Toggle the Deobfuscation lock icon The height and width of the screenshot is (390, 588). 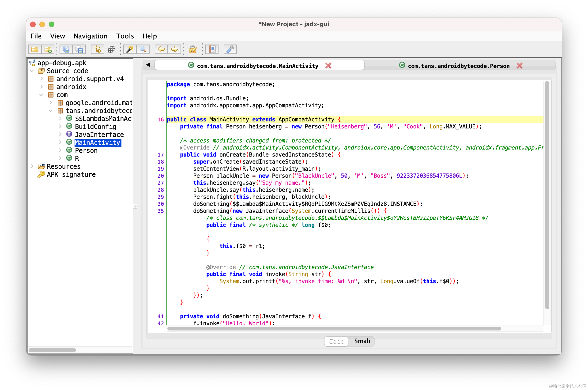coord(193,49)
